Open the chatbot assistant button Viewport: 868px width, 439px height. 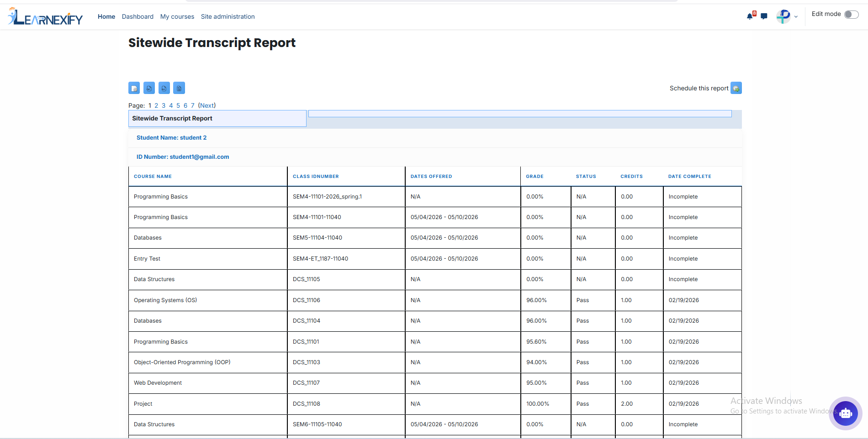pyautogui.click(x=845, y=413)
